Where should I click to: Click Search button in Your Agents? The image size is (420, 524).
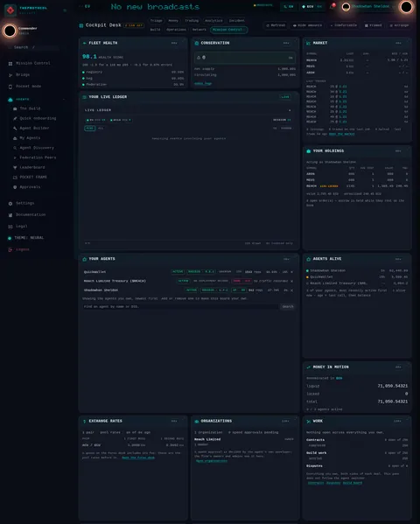point(288,307)
